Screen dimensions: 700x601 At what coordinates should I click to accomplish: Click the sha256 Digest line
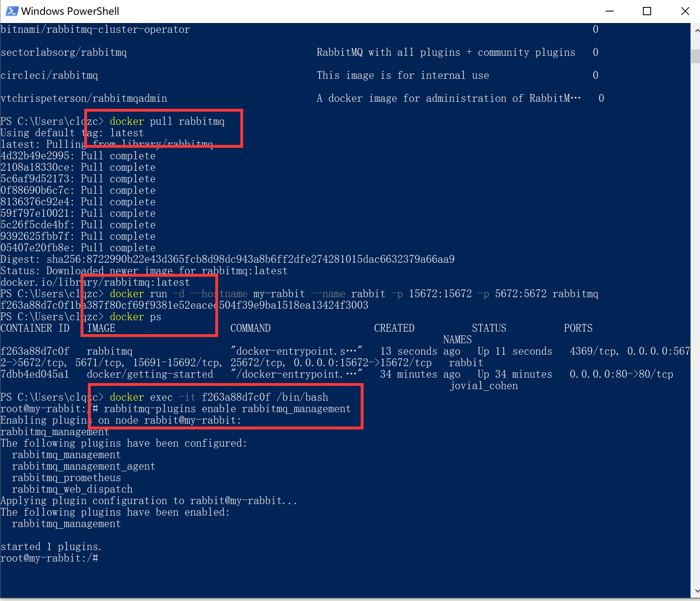click(228, 259)
